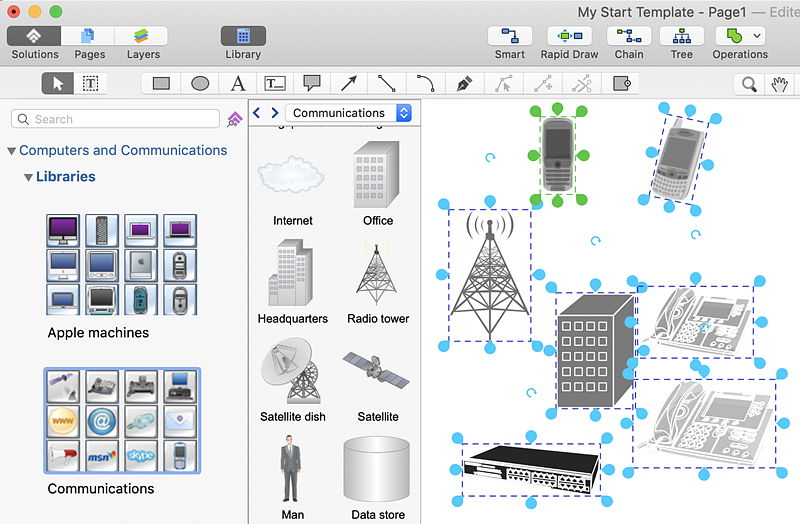Select the Rectangle shape tool

(161, 84)
